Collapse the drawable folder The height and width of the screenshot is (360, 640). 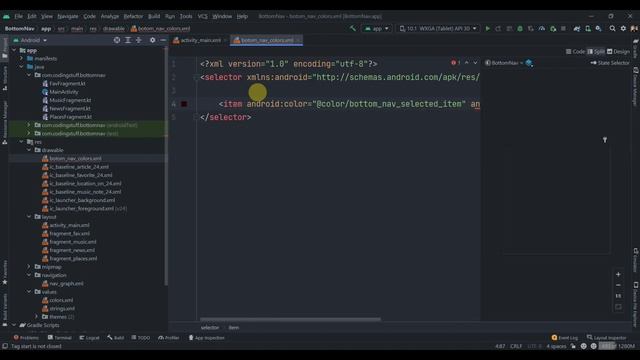pyautogui.click(x=29, y=150)
